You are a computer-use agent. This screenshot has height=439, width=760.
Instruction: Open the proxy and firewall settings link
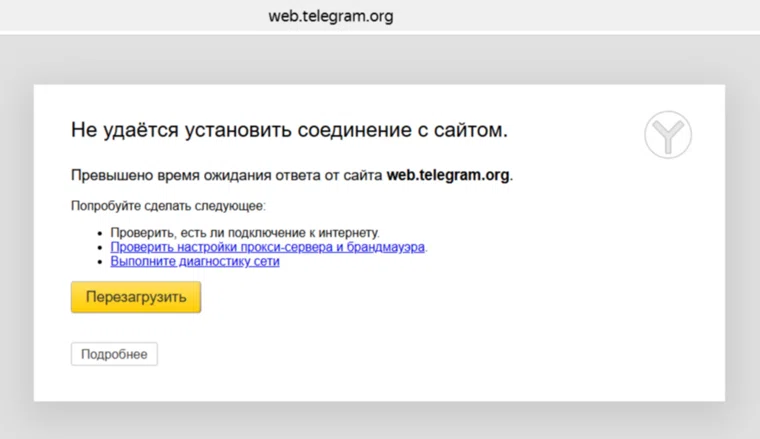(x=267, y=247)
